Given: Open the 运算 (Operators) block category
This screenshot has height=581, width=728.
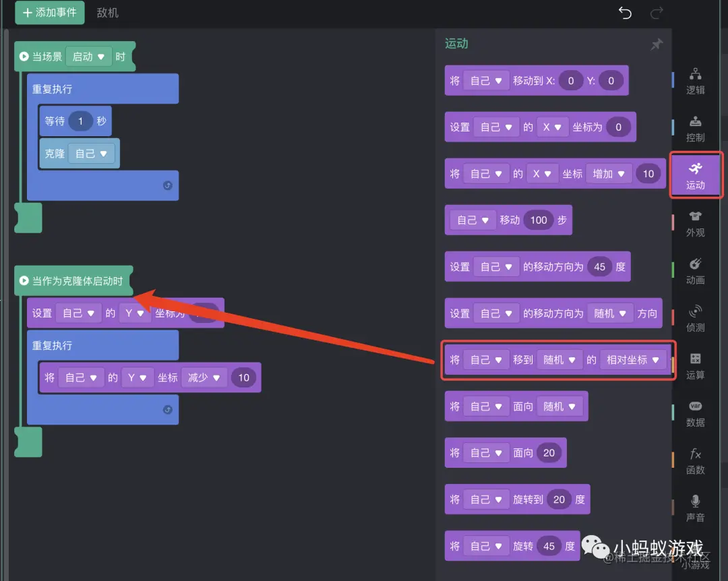Looking at the screenshot, I should tap(695, 366).
